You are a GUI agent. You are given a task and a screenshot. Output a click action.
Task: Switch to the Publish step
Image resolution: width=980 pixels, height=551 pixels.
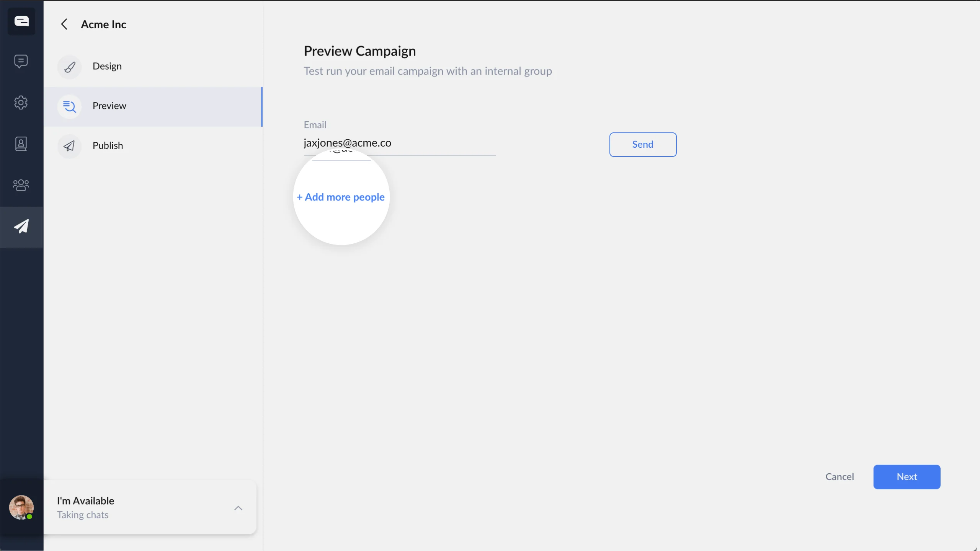[x=108, y=145]
